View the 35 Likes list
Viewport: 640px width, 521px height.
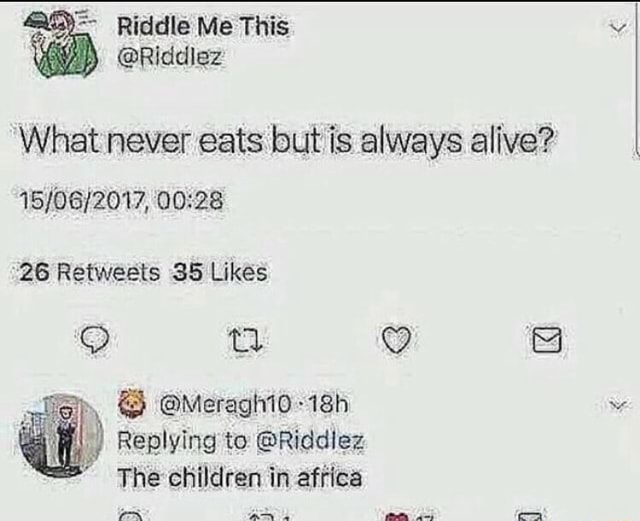(220, 271)
